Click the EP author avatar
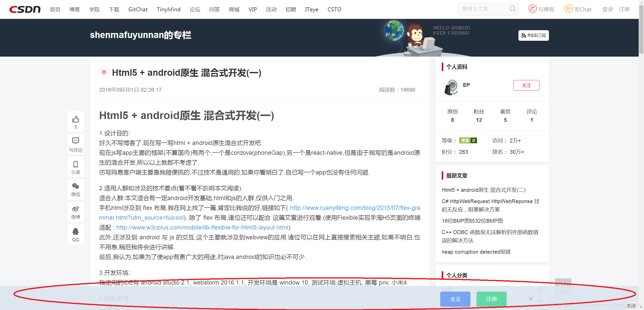Viewport: 644px width, 310px height. click(x=451, y=86)
